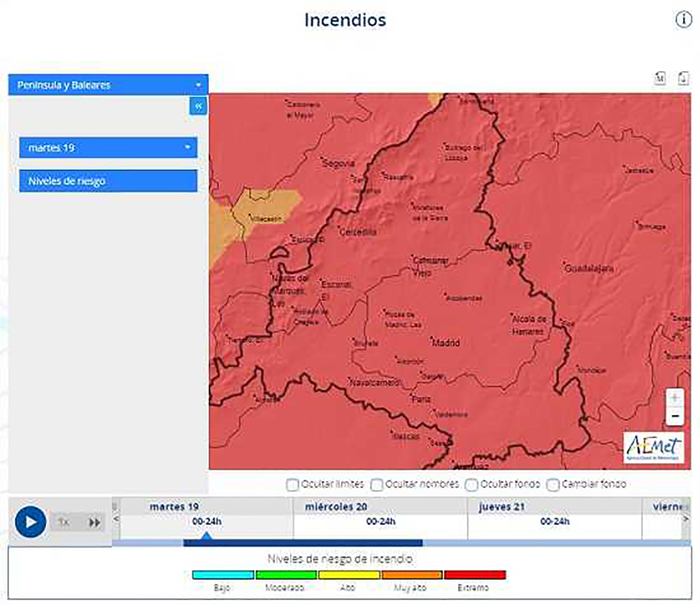700x605 pixels.
Task: Click the Niveles de riesgo button
Action: tap(108, 181)
